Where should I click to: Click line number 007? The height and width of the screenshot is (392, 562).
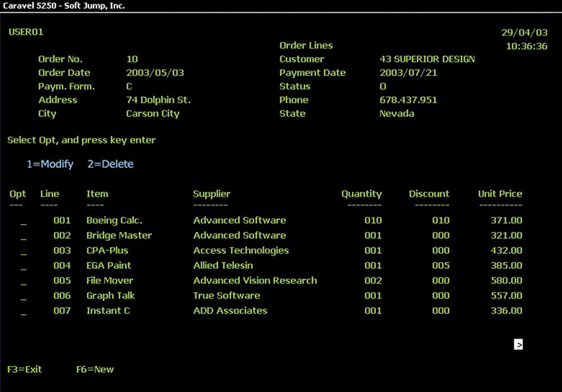point(62,311)
